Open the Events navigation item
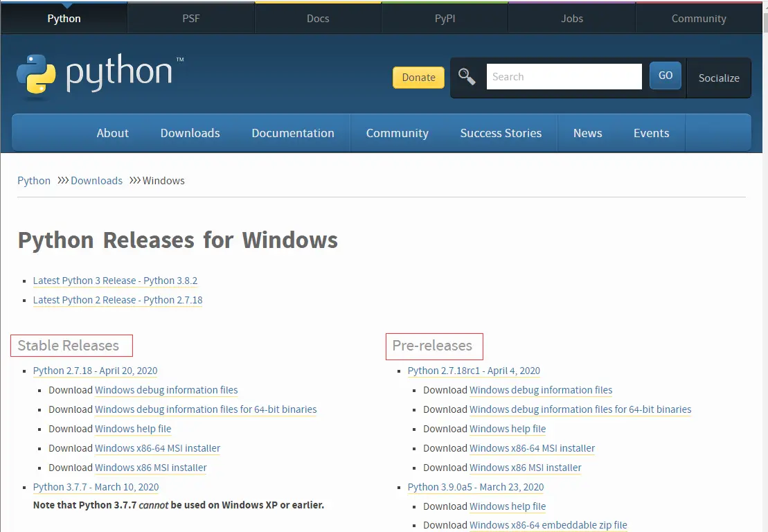Image resolution: width=768 pixels, height=532 pixels. pos(651,133)
